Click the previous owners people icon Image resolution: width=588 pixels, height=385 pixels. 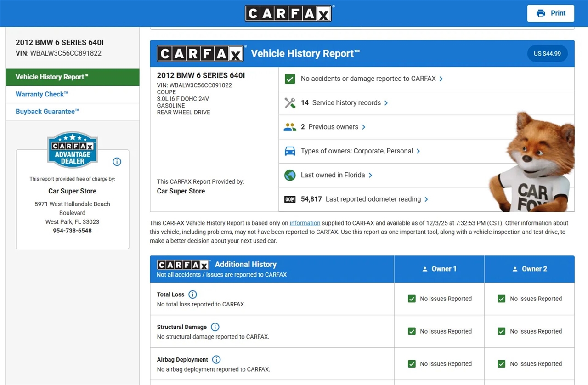pyautogui.click(x=290, y=127)
